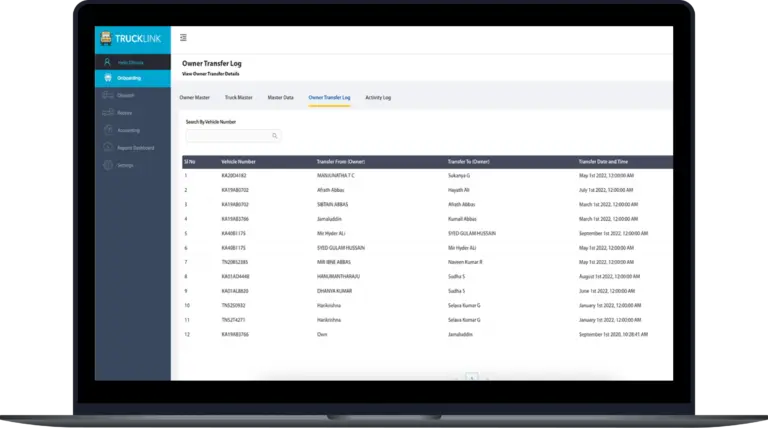The width and height of the screenshot is (768, 428).
Task: Select the Activity Log tab
Action: click(x=378, y=98)
